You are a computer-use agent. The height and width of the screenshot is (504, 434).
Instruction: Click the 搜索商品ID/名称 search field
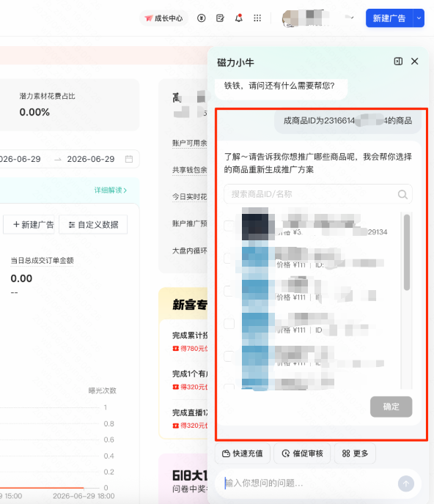[318, 194]
